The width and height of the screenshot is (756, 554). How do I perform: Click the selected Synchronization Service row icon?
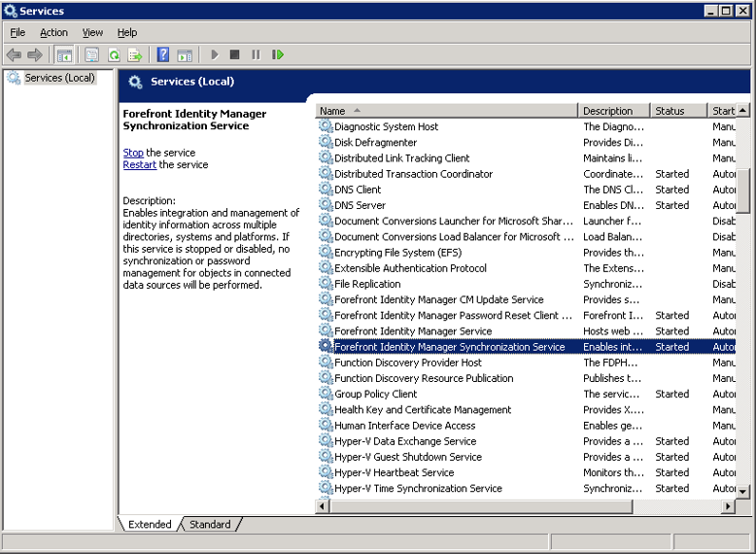click(326, 346)
